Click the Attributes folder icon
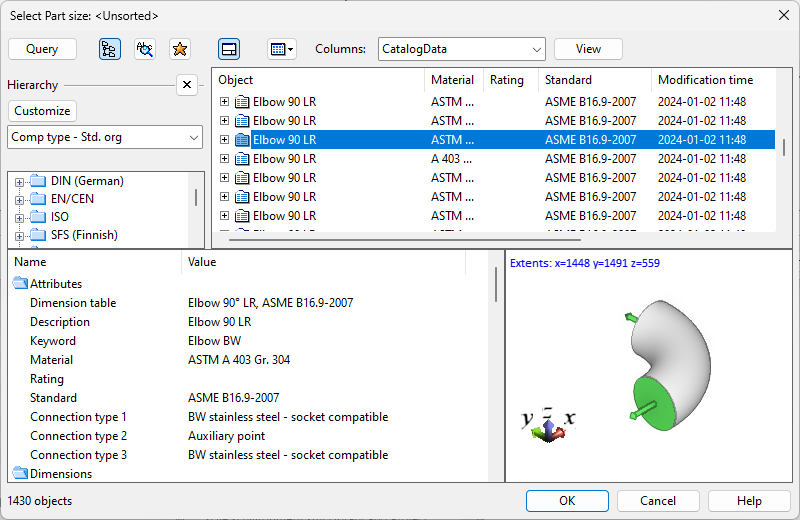 click(x=20, y=284)
